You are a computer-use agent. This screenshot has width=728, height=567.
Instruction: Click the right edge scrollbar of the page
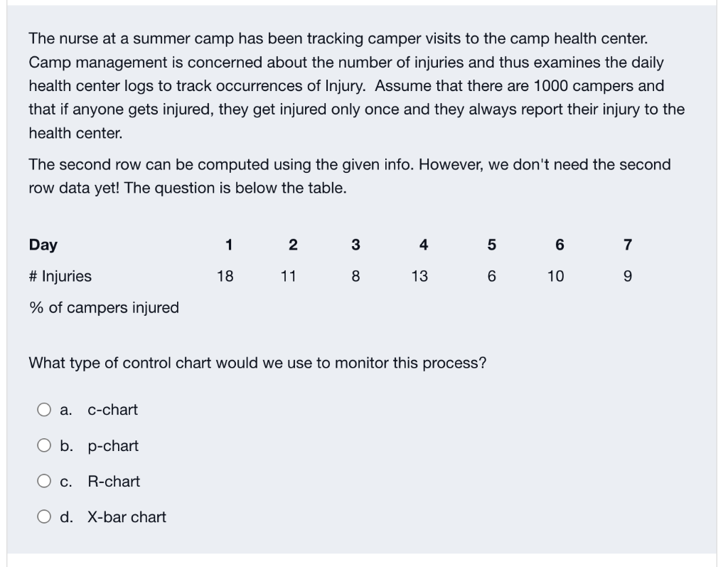(x=724, y=285)
